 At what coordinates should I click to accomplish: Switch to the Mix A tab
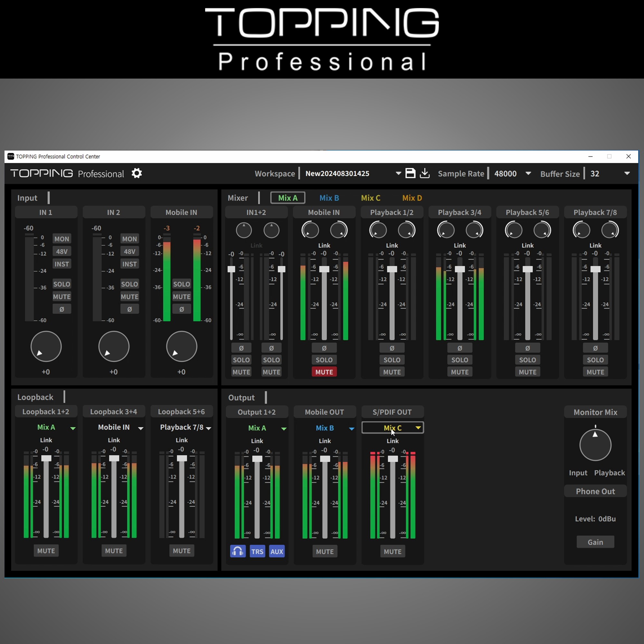click(288, 198)
